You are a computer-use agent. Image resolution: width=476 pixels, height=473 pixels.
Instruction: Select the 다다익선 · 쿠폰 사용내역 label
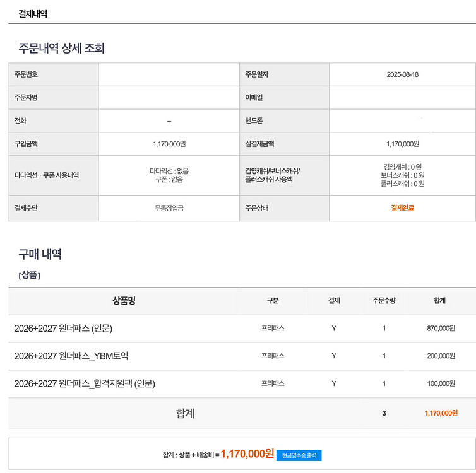(x=47, y=175)
